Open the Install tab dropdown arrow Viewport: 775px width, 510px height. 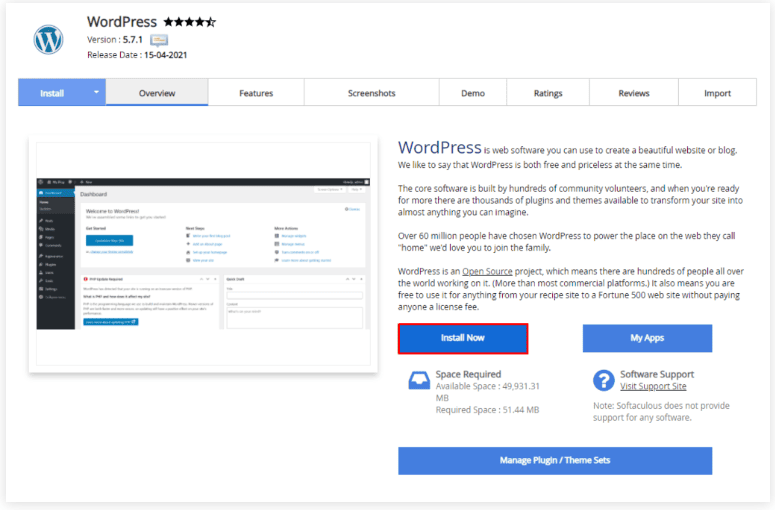96,92
